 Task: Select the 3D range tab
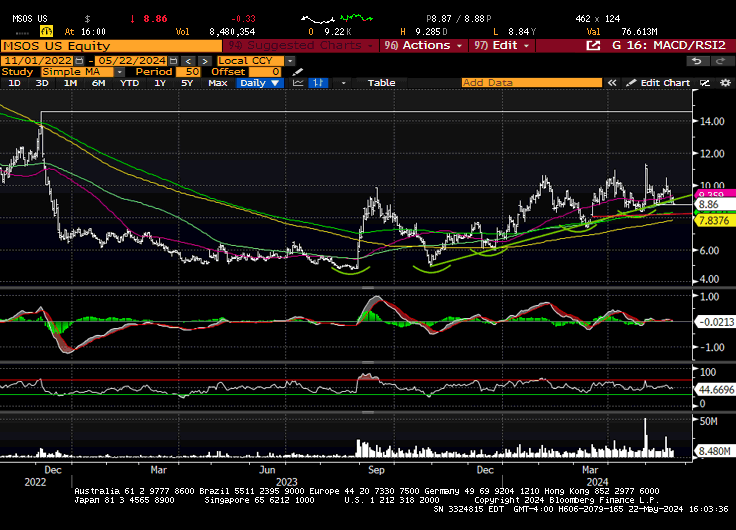click(x=42, y=83)
